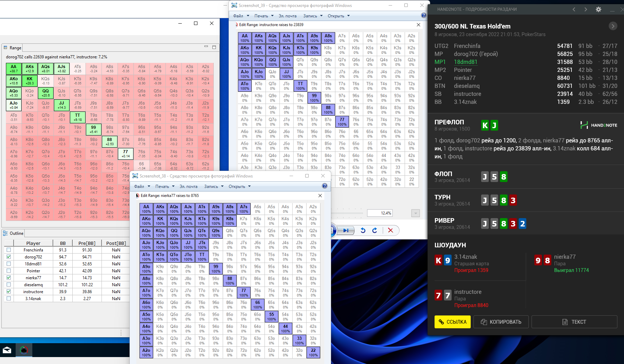Rotate image clockwise in photo viewer
This screenshot has height=364, width=624.
(374, 230)
